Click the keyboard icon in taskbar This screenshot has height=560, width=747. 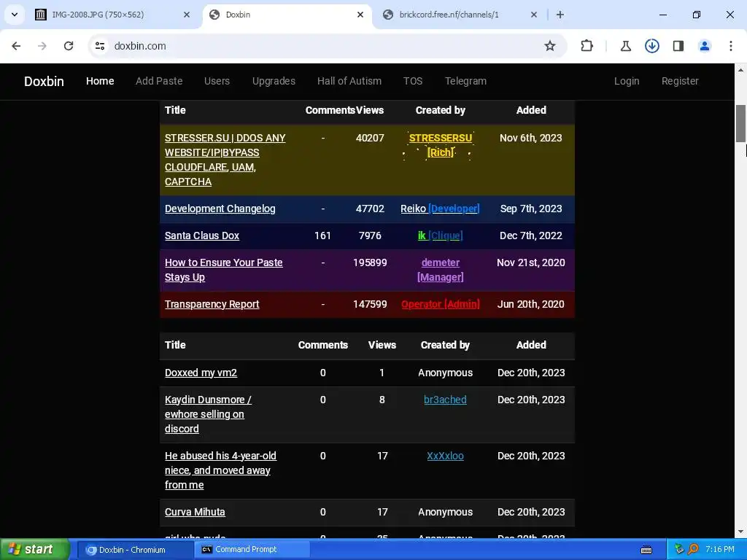click(x=646, y=550)
